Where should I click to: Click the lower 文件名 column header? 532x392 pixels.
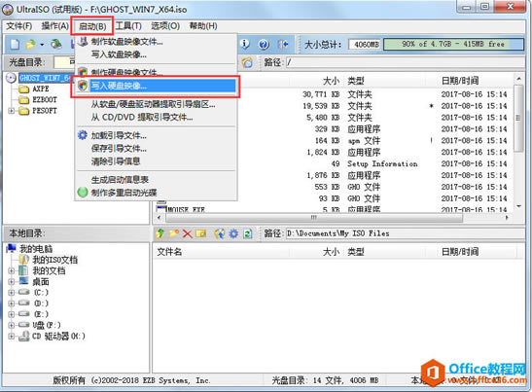pyautogui.click(x=169, y=252)
